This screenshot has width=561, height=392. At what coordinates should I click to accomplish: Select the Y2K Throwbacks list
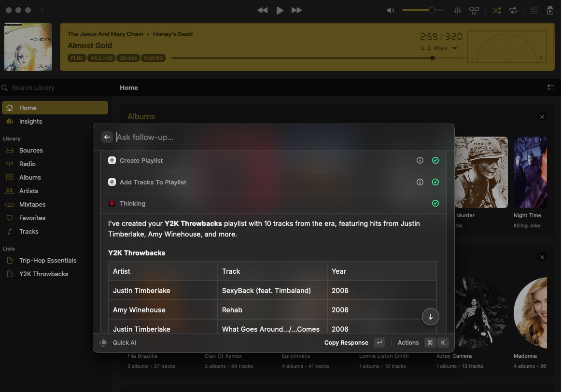pos(43,274)
